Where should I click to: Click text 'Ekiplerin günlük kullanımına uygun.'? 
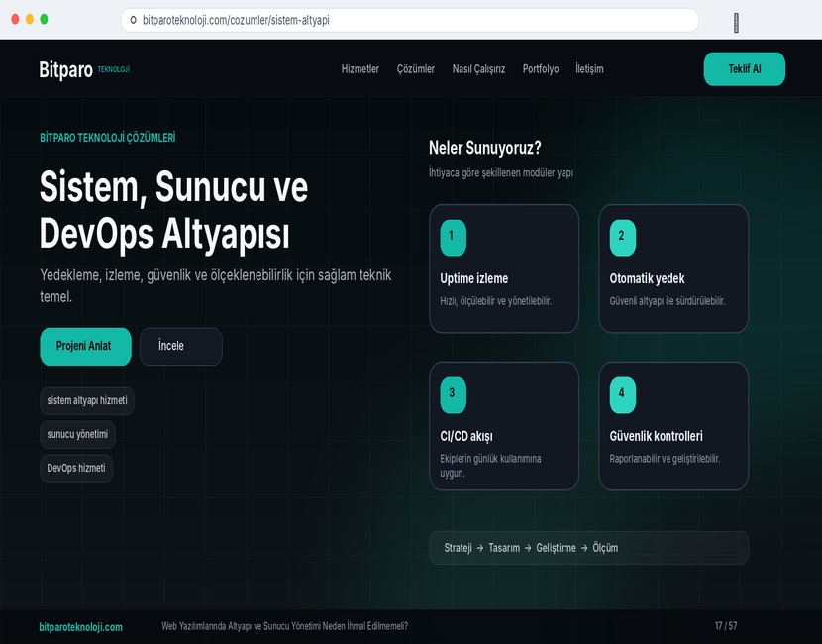(x=490, y=466)
